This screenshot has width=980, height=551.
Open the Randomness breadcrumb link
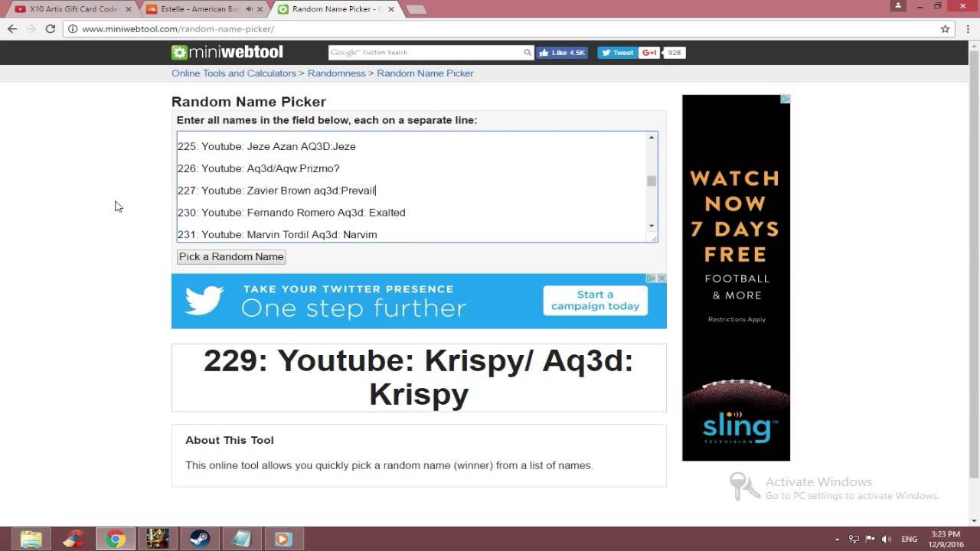pyautogui.click(x=337, y=73)
